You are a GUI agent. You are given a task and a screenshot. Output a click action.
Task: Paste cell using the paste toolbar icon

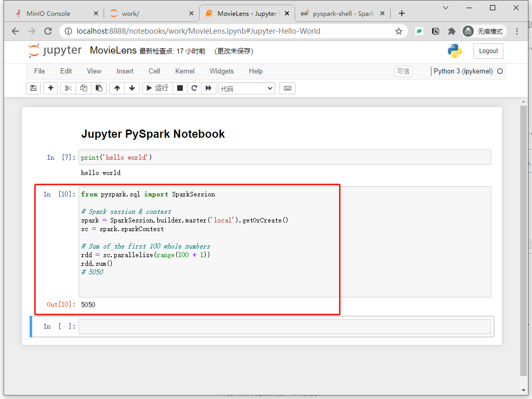coord(99,88)
